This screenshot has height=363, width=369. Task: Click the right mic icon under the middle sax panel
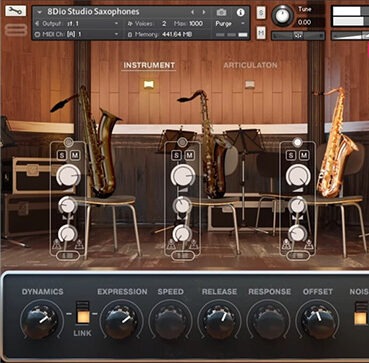pos(194,245)
